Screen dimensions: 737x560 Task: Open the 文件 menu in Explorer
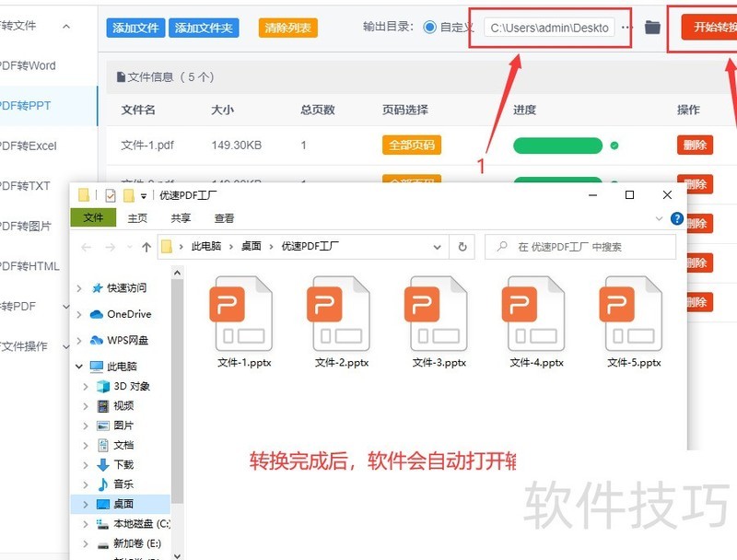93,217
